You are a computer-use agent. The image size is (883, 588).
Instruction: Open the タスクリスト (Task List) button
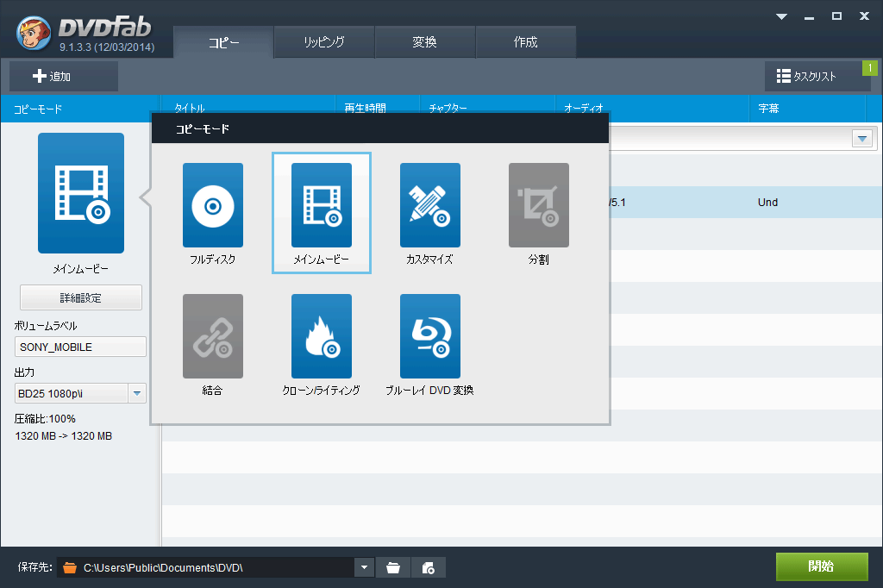[x=817, y=76]
